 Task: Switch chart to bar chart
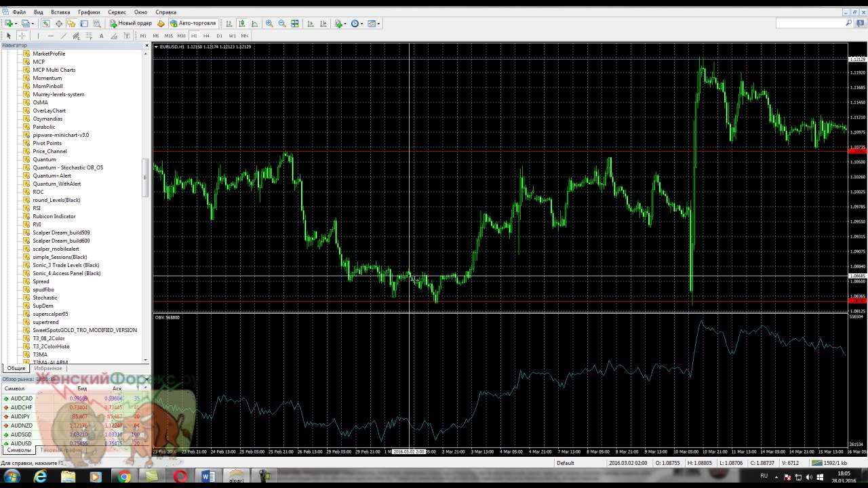pos(229,23)
